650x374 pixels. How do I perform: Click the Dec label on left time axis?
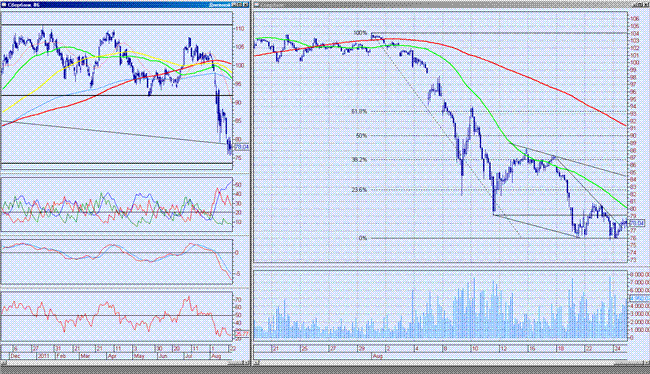[15, 356]
